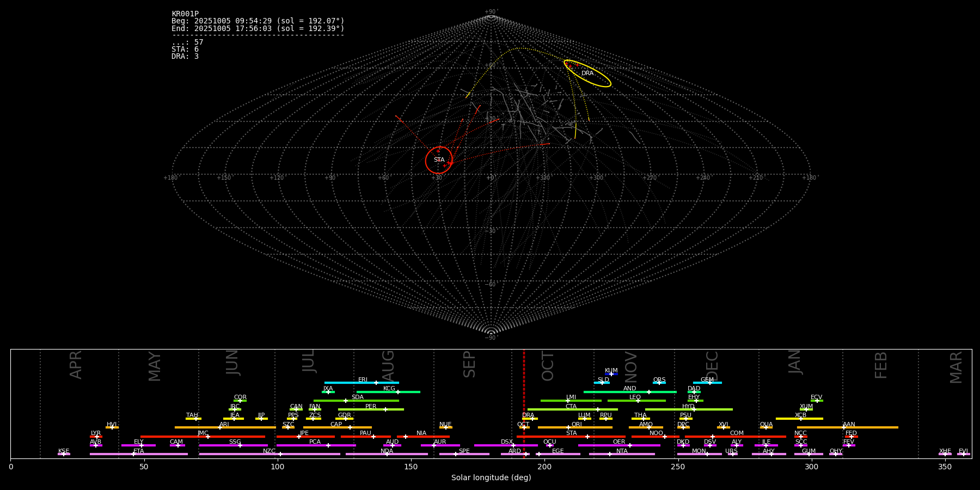Click the EVI shower label
This screenshot has width=980, height=490.
[963, 451]
